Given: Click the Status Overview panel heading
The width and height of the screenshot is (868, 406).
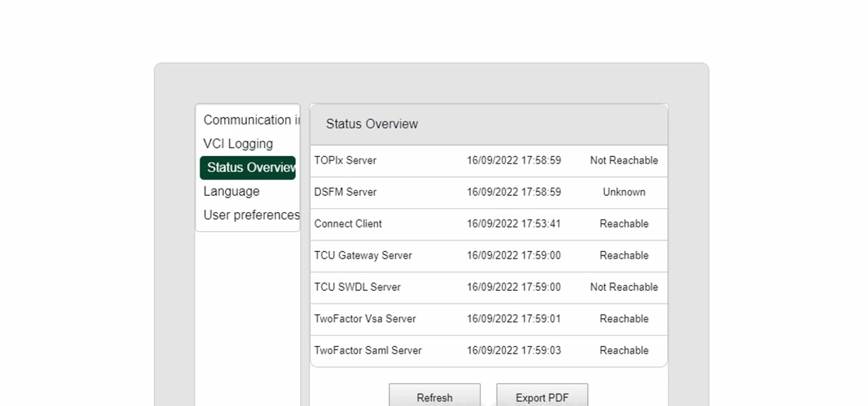Looking at the screenshot, I should coord(372,124).
